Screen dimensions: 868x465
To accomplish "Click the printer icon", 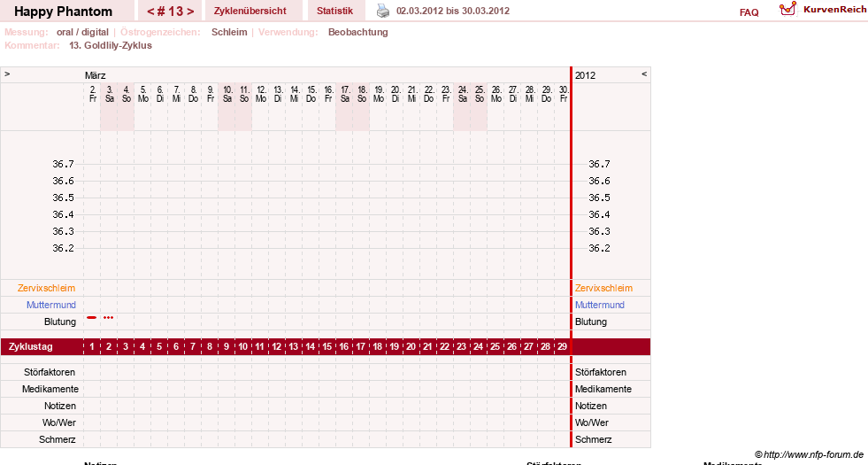I will 383,11.
